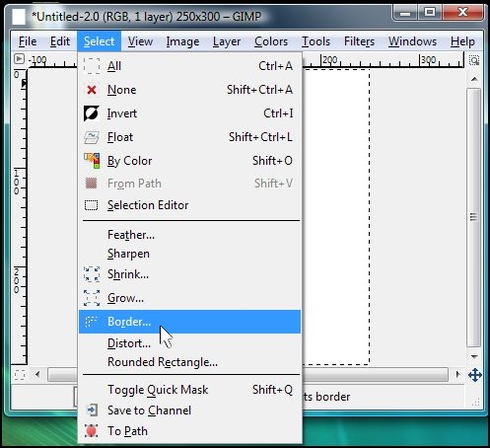Click the Float selection icon
The image size is (490, 448).
[x=92, y=137]
